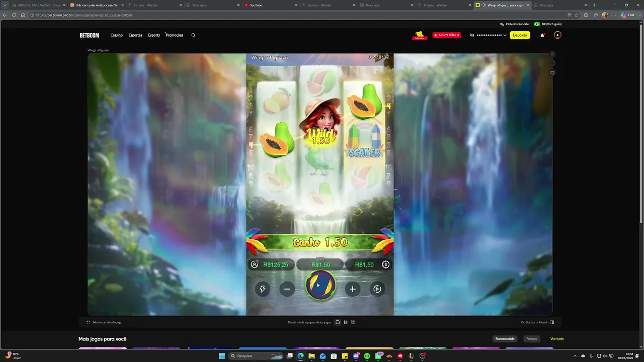
Task: Select single game screen layout
Action: point(338,322)
